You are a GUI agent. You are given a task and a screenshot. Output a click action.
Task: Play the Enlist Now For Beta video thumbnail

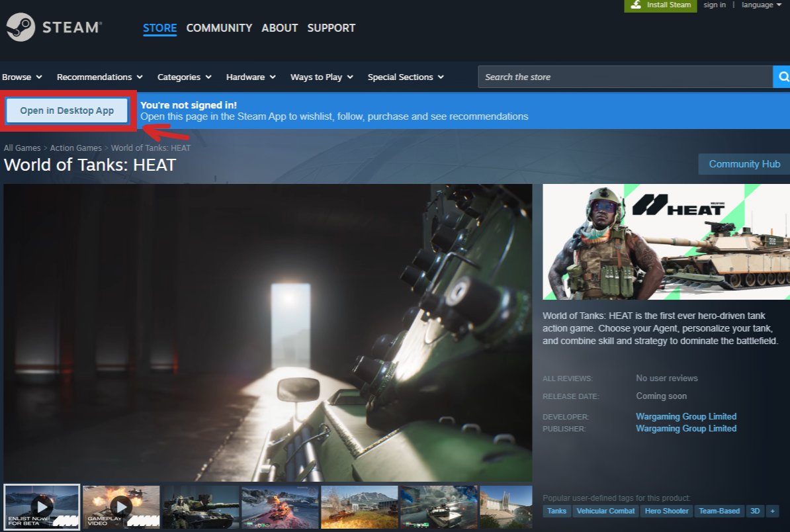tap(42, 507)
